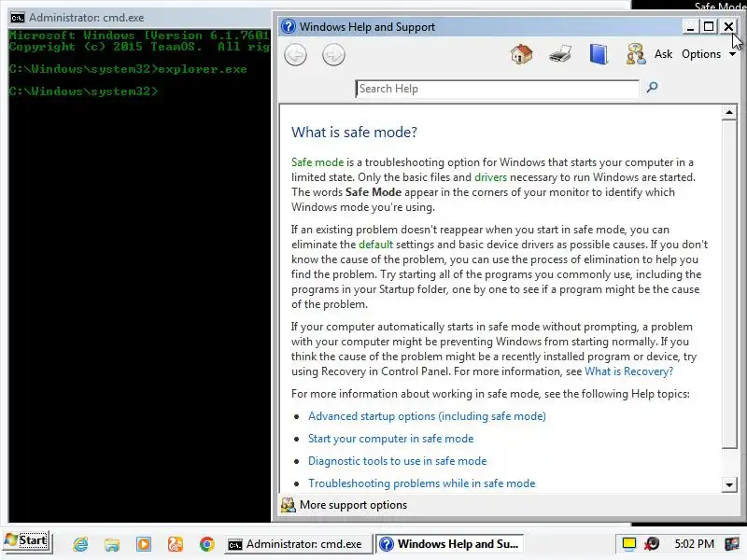Click the orange app icon on taskbar
The image size is (747, 560).
(176, 544)
